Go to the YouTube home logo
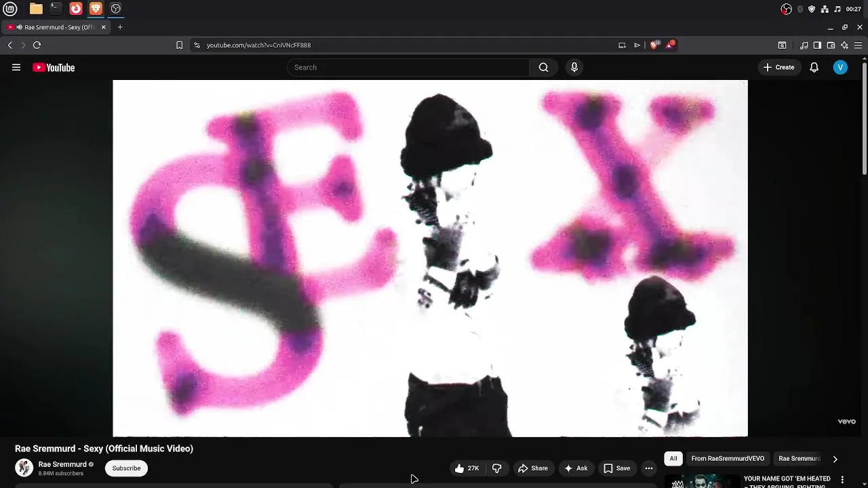The height and width of the screenshot is (488, 868). [x=54, y=67]
